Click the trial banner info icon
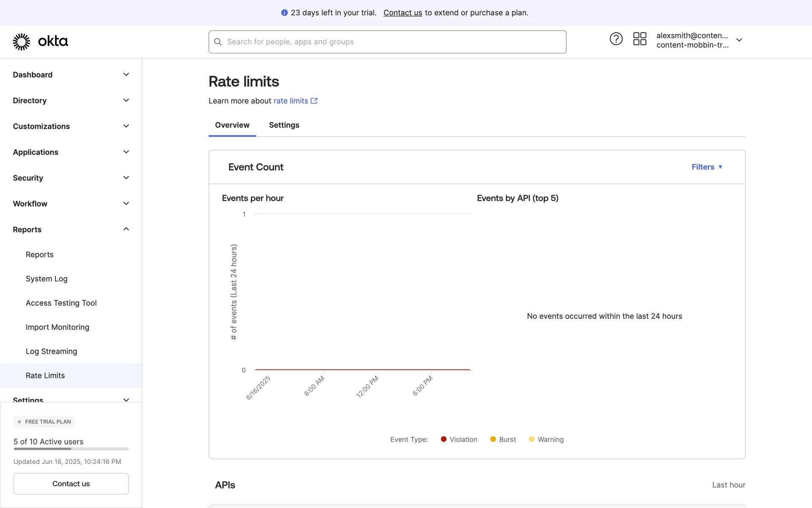 [284, 13]
